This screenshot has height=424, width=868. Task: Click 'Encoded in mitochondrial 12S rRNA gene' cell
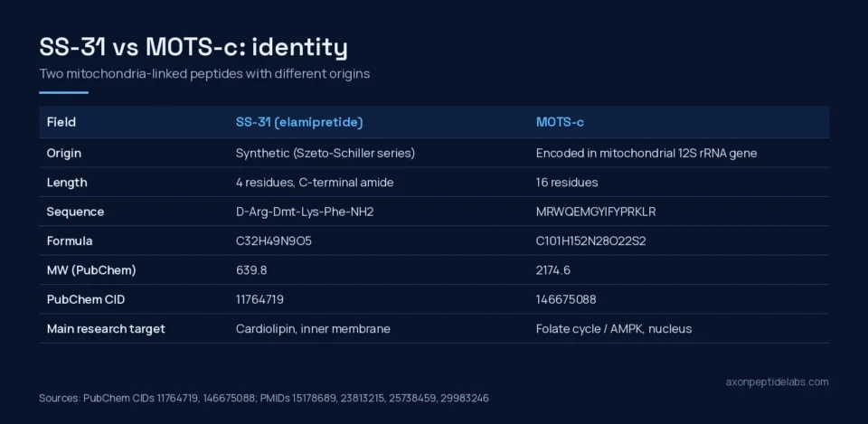pyautogui.click(x=646, y=154)
